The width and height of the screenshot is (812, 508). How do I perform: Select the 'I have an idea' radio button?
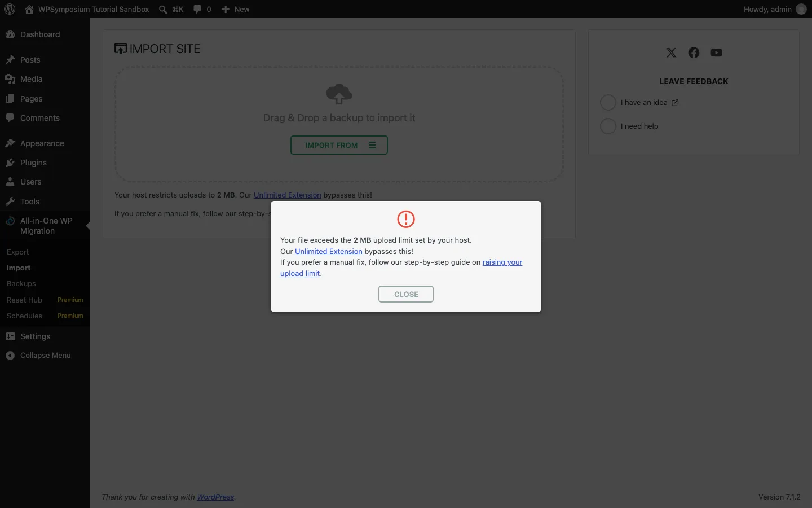608,102
